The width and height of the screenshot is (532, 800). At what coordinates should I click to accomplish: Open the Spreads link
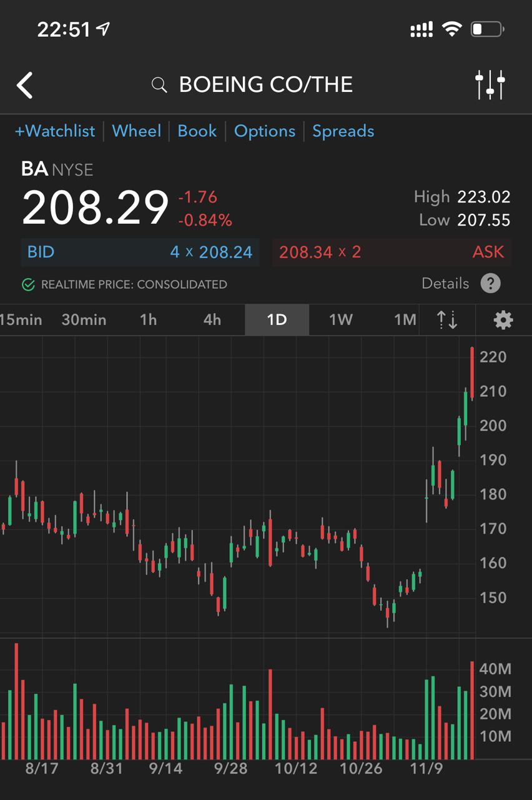pyautogui.click(x=343, y=131)
